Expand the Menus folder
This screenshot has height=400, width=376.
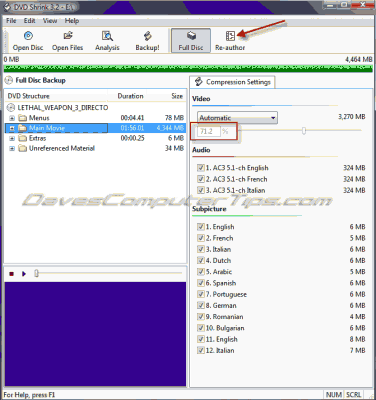(x=12, y=118)
